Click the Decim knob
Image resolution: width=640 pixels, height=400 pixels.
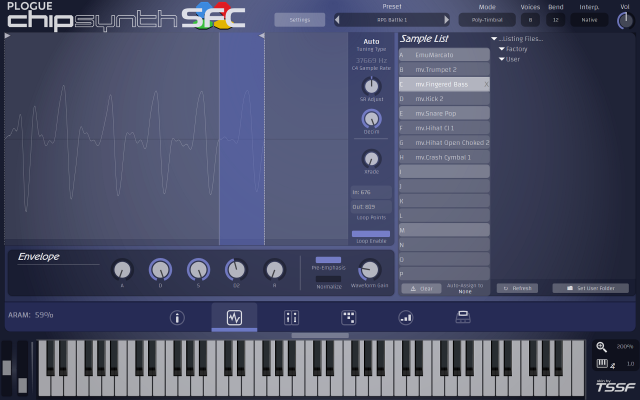click(x=371, y=119)
